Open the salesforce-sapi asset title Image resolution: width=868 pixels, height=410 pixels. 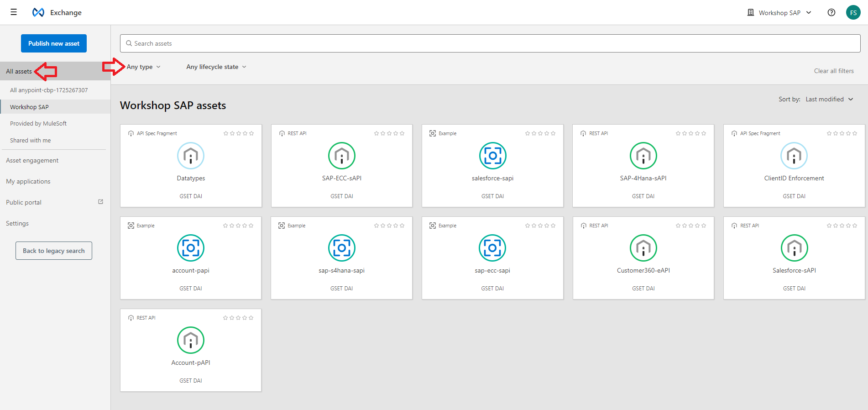point(493,178)
